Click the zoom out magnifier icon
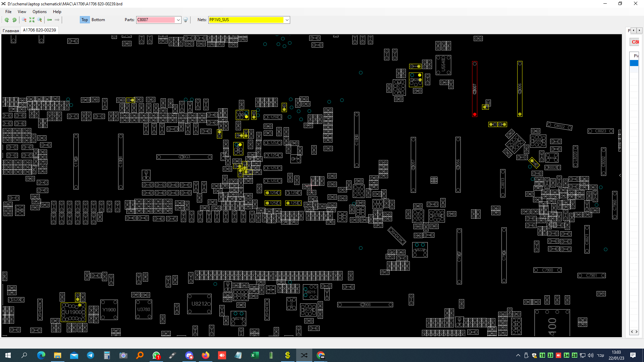Viewport: 644px width, 362px height. [x=24, y=20]
